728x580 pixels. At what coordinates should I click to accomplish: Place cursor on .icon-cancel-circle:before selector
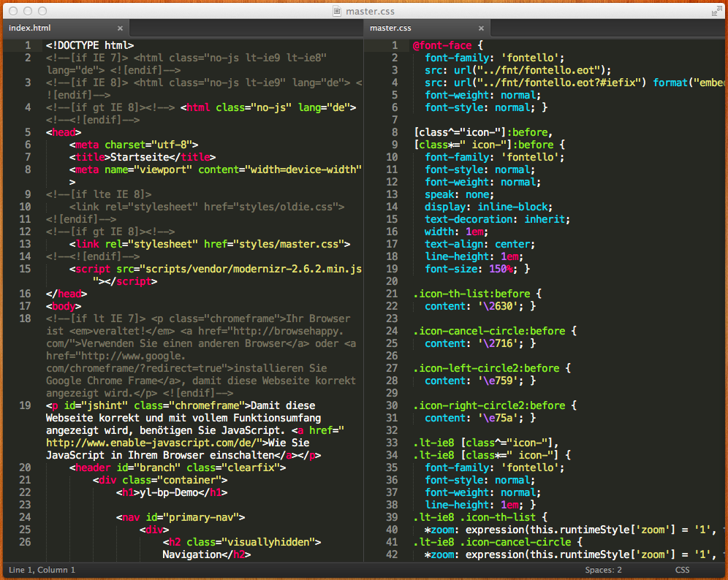pyautogui.click(x=489, y=331)
